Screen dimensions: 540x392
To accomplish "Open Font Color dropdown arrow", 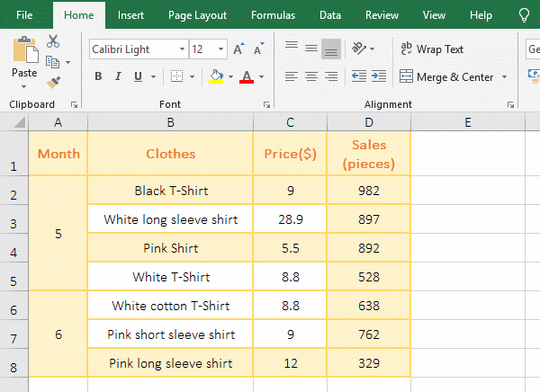I will click(261, 76).
